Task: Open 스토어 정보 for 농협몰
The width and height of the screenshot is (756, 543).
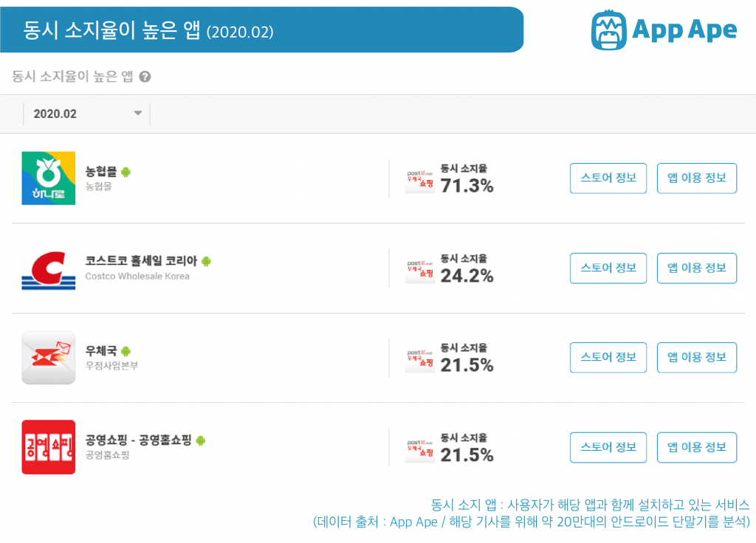Action: pos(608,179)
